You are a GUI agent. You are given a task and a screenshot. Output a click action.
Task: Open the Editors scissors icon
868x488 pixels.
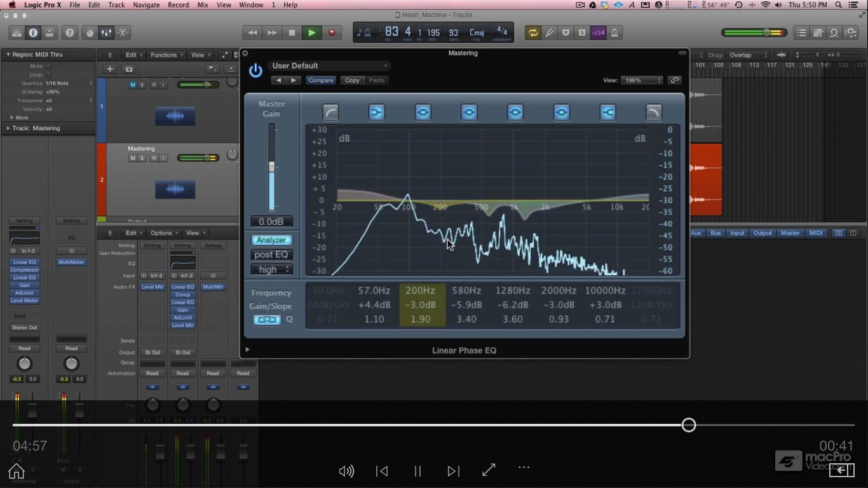[123, 33]
